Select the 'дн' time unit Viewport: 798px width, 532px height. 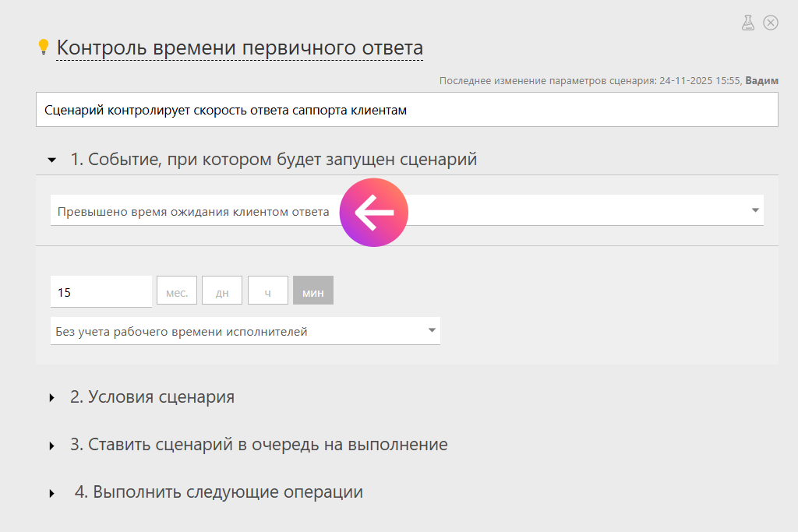coord(222,292)
